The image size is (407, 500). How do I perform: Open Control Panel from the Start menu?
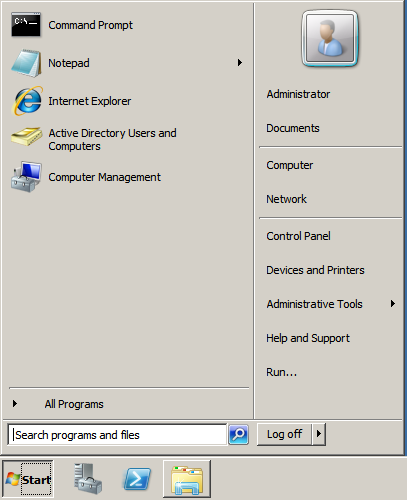[x=298, y=236]
